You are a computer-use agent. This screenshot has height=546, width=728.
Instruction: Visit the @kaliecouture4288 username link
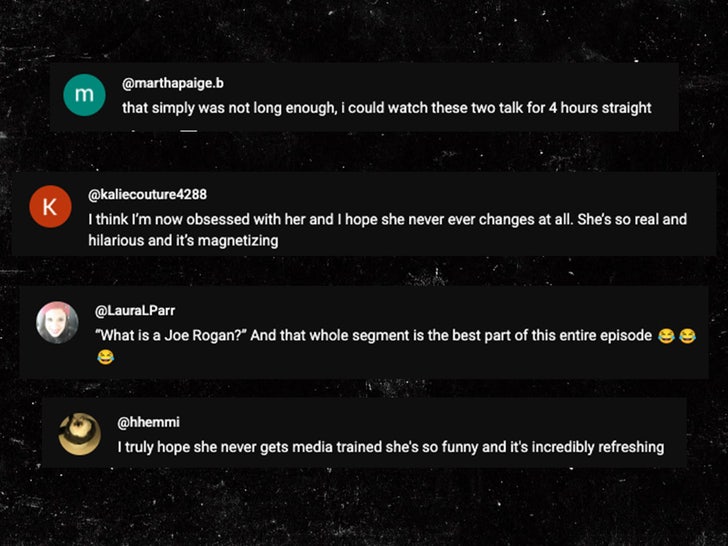[x=147, y=194]
